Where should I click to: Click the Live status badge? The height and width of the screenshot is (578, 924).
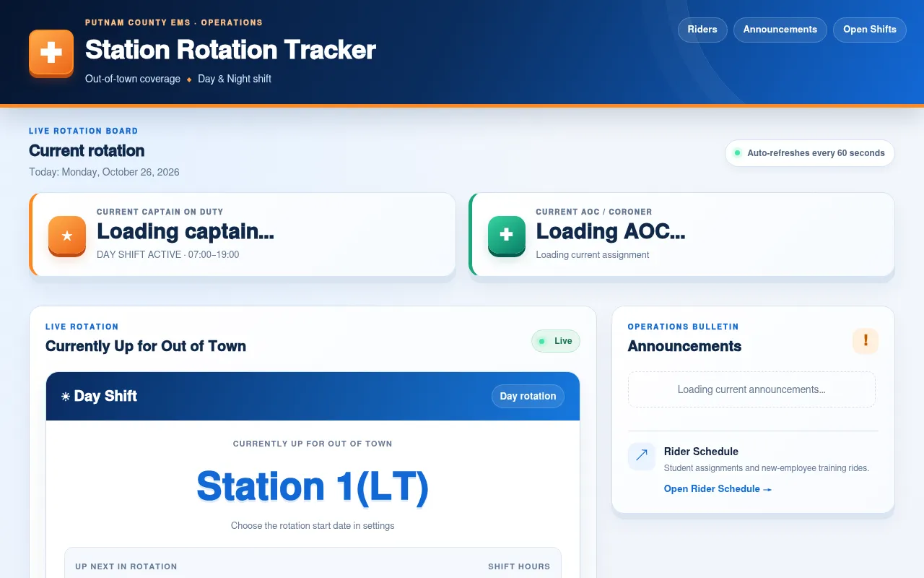556,341
